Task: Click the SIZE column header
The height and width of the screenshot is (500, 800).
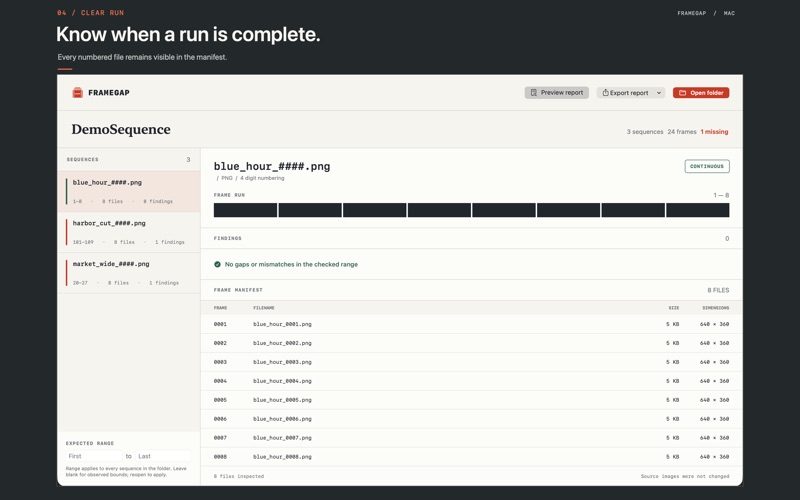Action: point(673,308)
